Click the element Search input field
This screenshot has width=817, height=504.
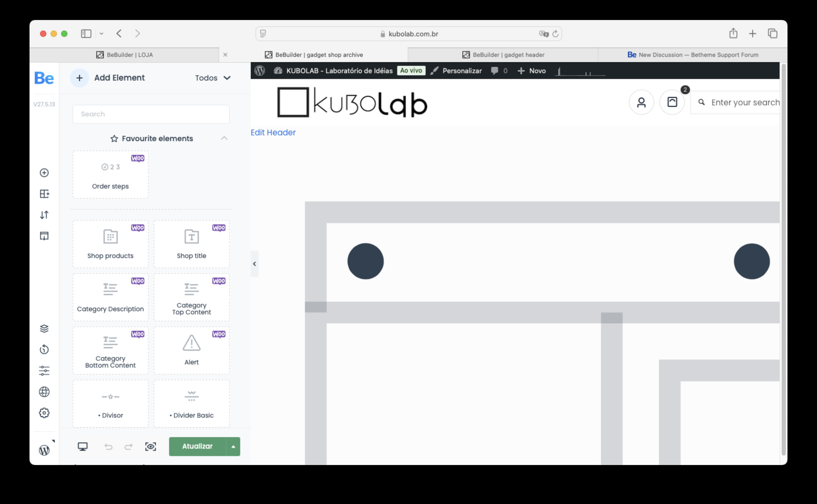(x=151, y=114)
